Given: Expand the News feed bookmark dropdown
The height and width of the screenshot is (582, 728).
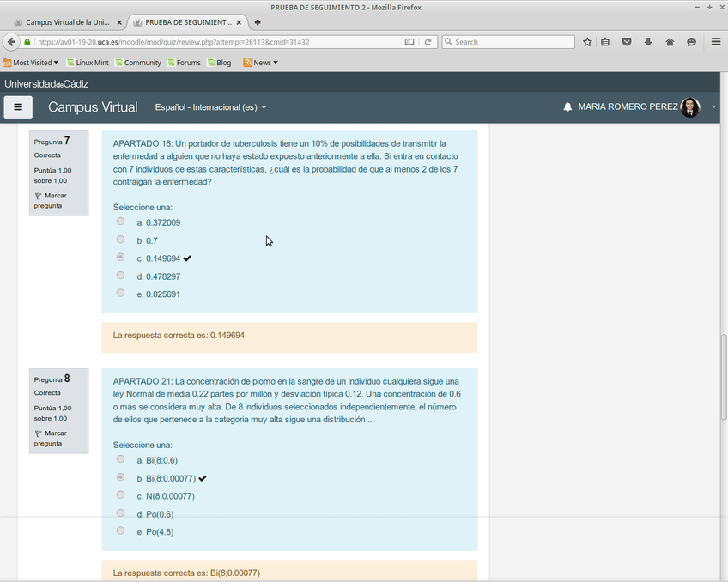Looking at the screenshot, I should [x=260, y=62].
